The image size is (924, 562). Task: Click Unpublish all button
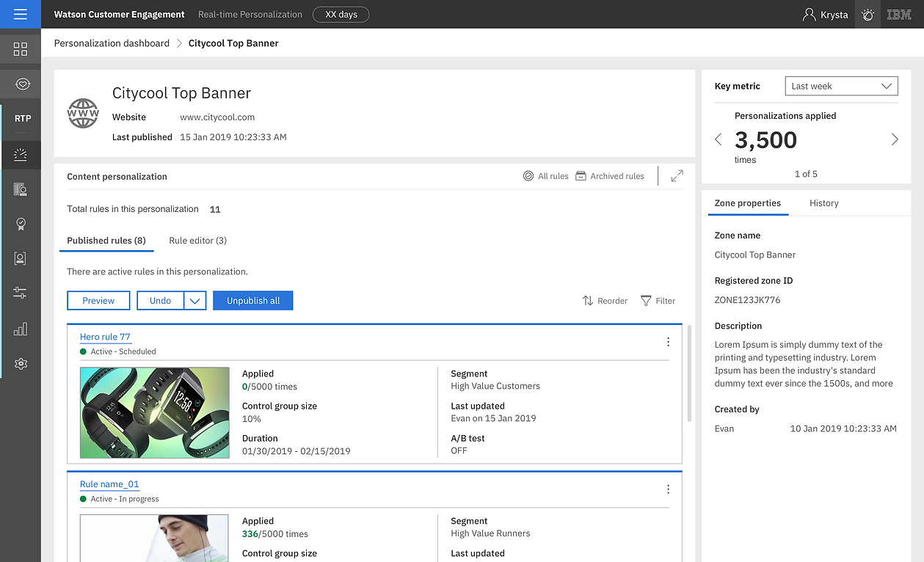point(253,301)
